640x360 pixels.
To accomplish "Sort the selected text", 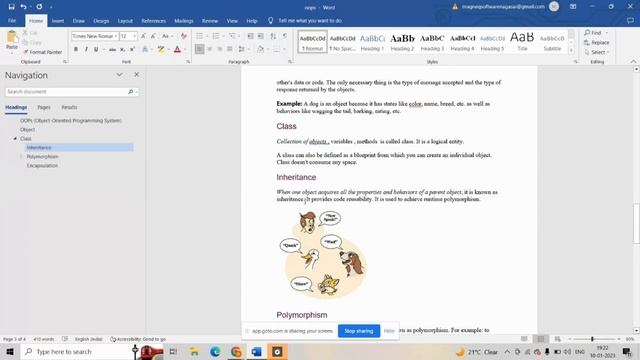I will 273,36.
